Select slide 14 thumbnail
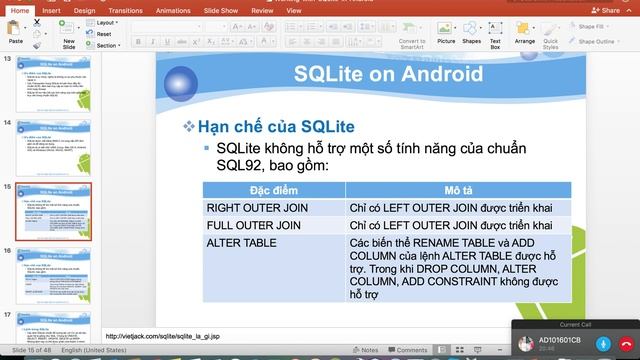Screen dimensions: 640x360 click(x=53, y=148)
